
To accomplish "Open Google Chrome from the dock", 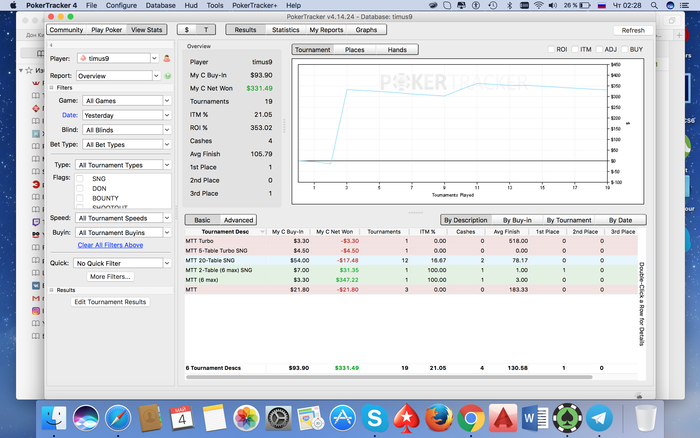I will [x=471, y=418].
